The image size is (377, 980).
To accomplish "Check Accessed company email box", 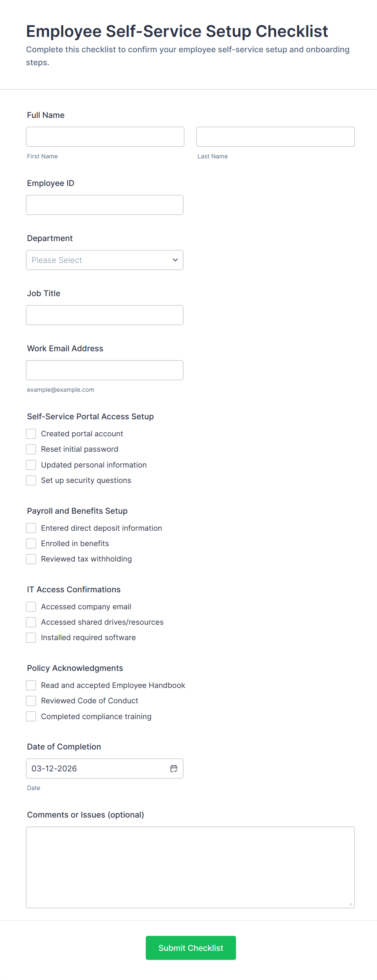I will click(31, 606).
